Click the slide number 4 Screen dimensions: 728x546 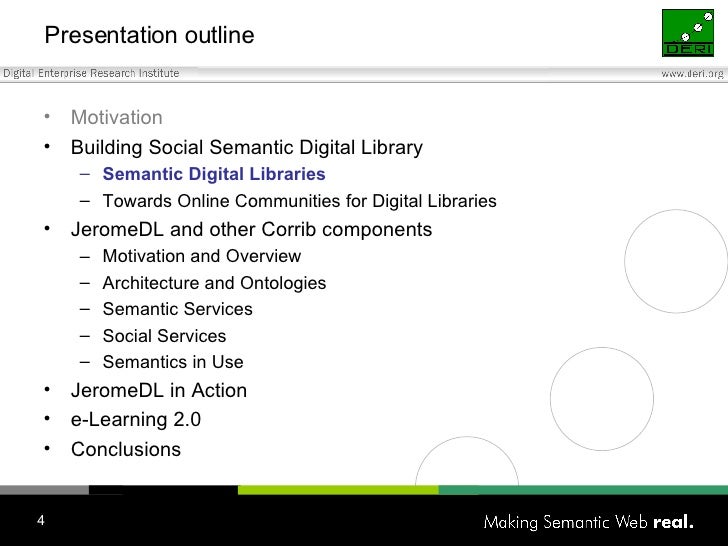(41, 520)
